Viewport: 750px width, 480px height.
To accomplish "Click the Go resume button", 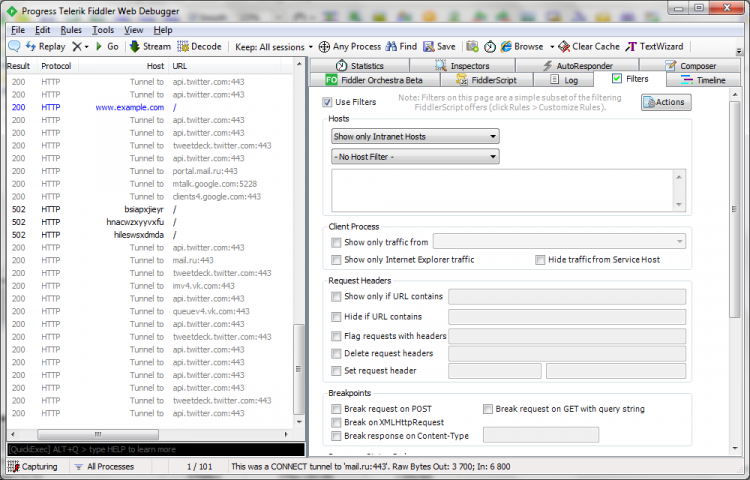I will 107,46.
